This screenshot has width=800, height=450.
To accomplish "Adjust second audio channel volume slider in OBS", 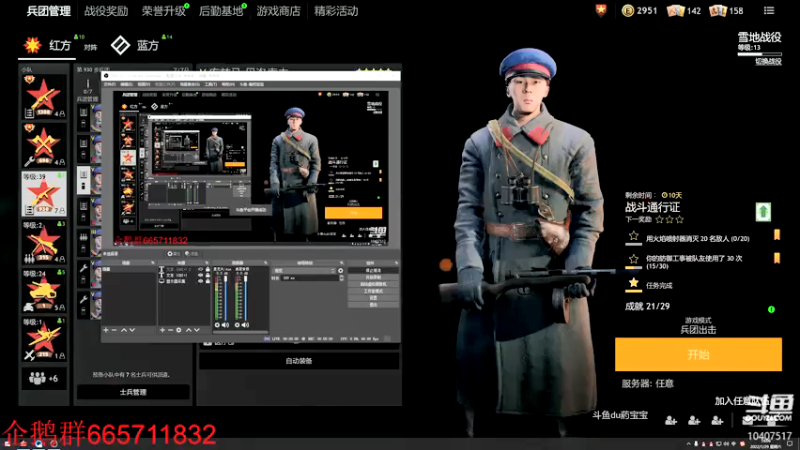I will pyautogui.click(x=245, y=298).
